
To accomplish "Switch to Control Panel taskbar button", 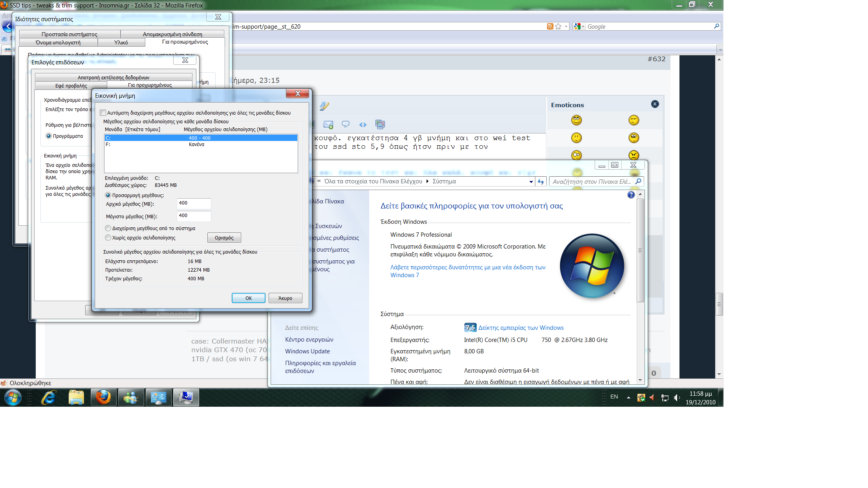I will (x=159, y=397).
